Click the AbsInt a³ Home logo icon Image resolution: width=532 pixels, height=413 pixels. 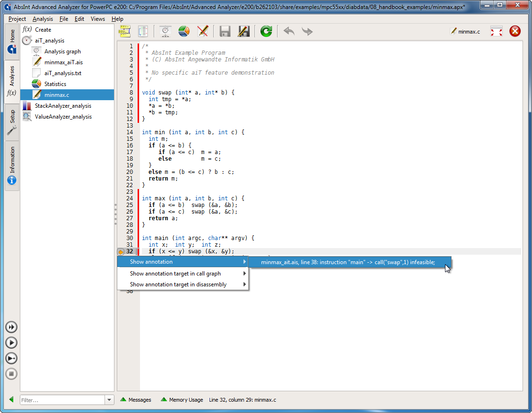[11, 50]
